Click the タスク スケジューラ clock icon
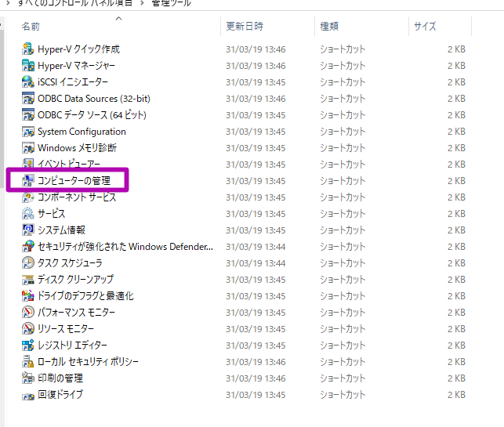The height and width of the screenshot is (427, 504). [x=28, y=263]
